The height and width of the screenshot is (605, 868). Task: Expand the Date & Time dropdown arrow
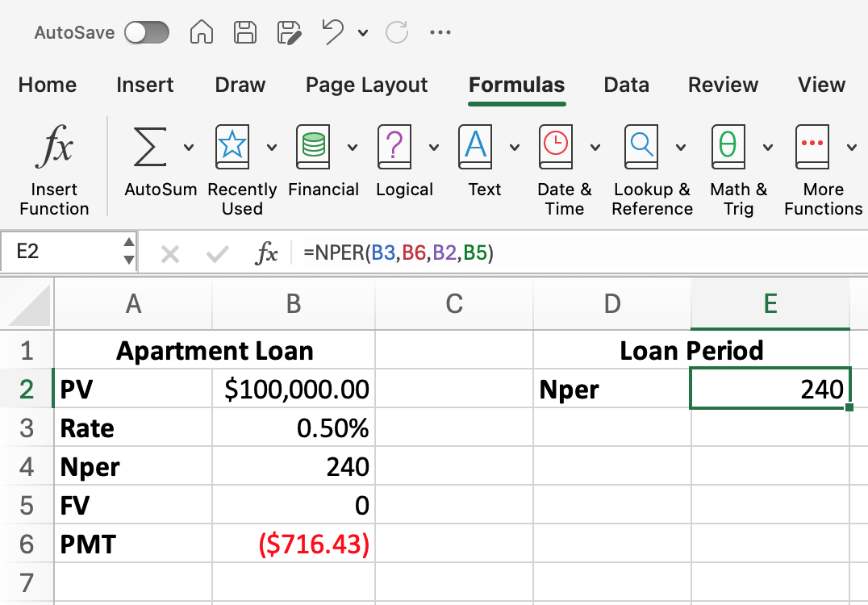pos(595,148)
